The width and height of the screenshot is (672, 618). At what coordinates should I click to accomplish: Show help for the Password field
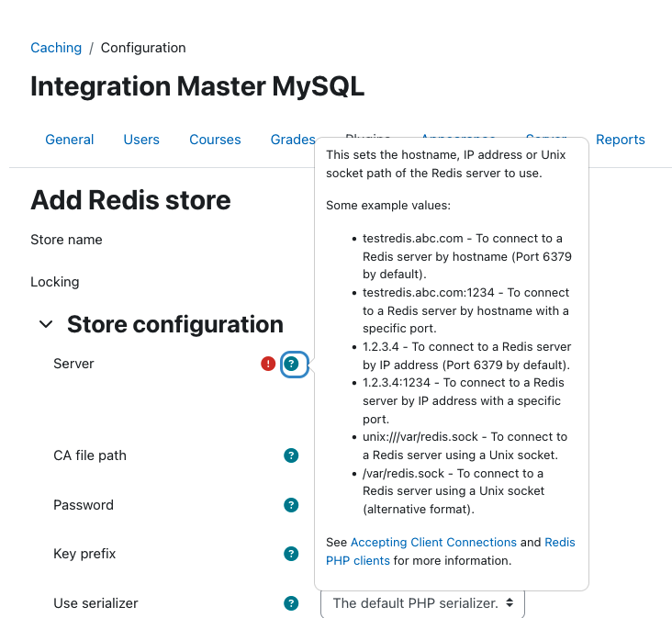[x=291, y=505]
